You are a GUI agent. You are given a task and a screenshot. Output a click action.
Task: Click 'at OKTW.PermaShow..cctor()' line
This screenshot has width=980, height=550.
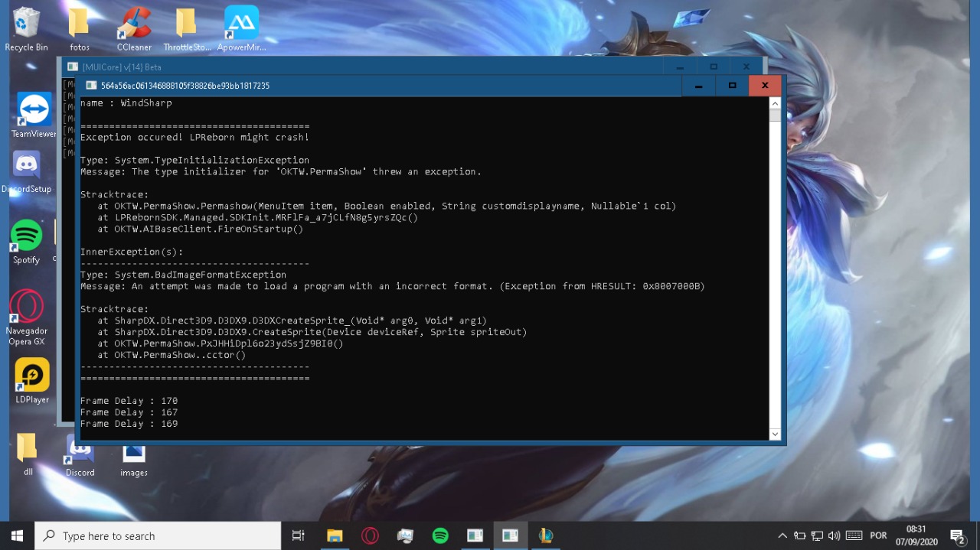coord(171,355)
